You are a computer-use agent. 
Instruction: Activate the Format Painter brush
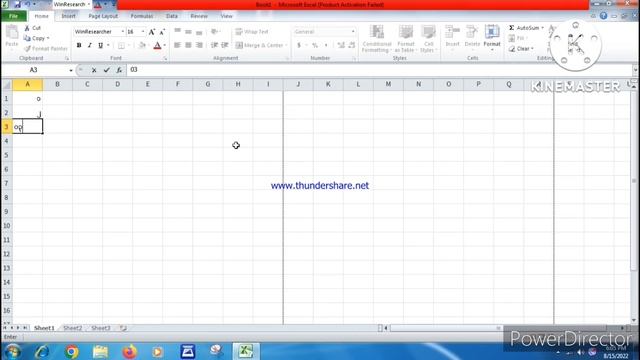pyautogui.click(x=45, y=49)
